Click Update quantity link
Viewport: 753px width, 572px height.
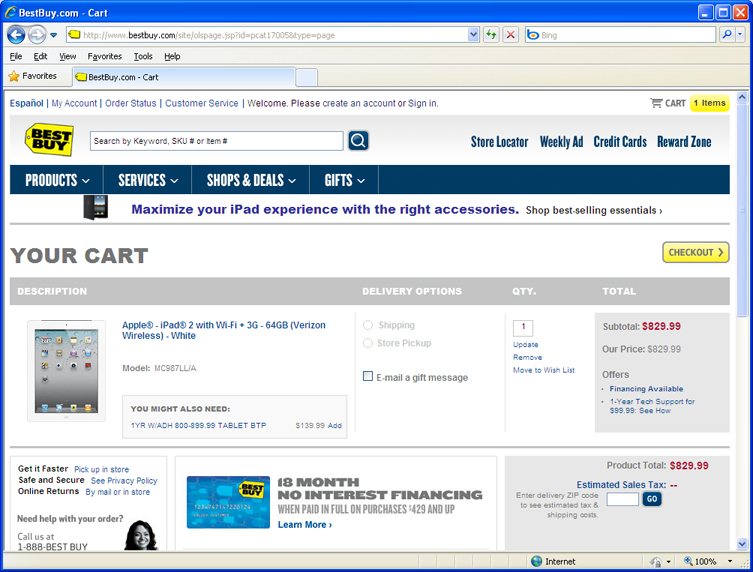click(x=525, y=344)
